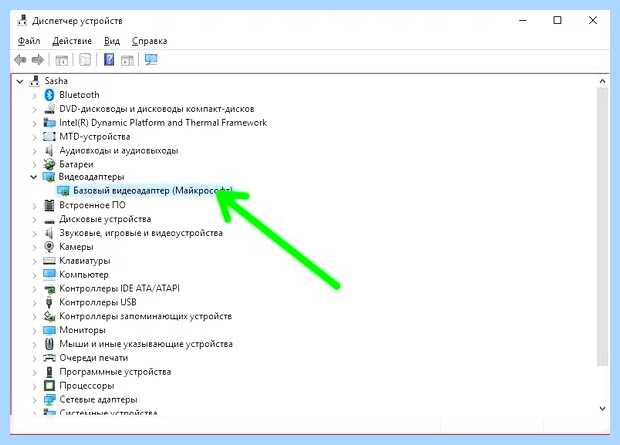620x445 pixels.
Task: Maximize the Диспетчер устройств window
Action: pos(557,20)
